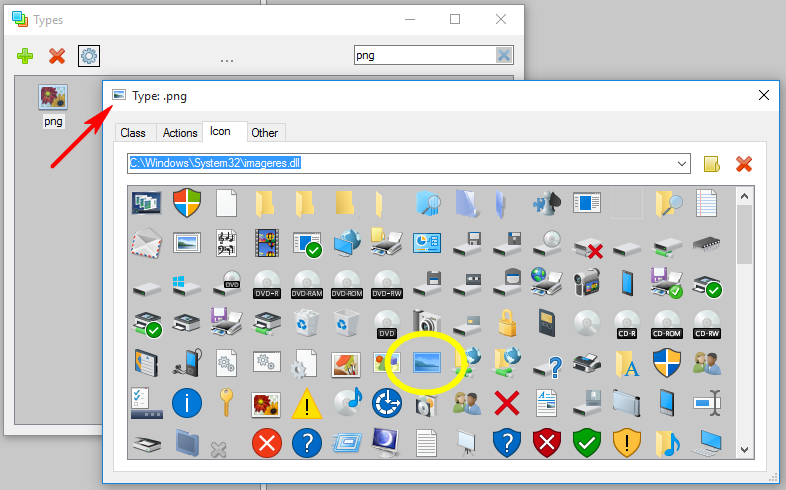The width and height of the screenshot is (786, 490).
Task: Select the yellow exclamation shield icon
Action: click(x=627, y=443)
